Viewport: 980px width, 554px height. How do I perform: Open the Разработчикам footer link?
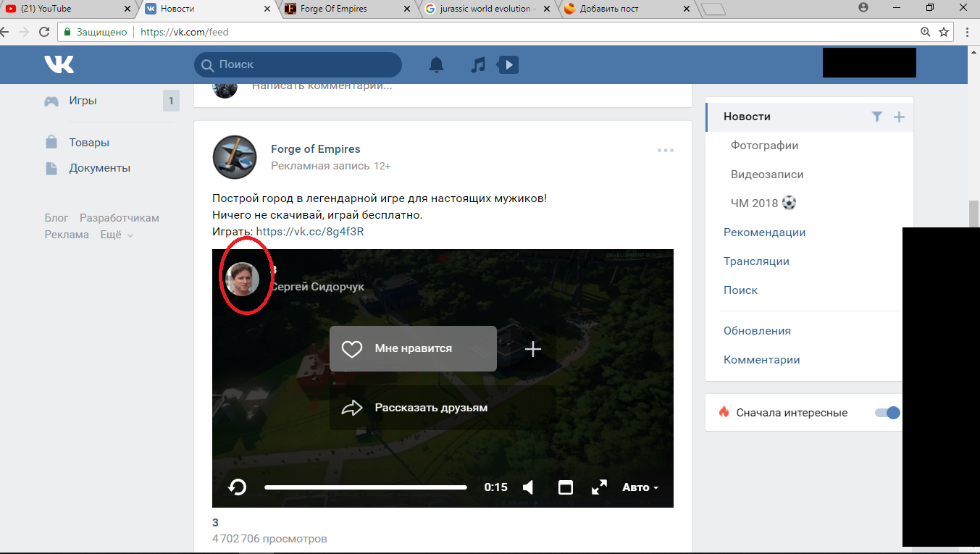(x=120, y=218)
